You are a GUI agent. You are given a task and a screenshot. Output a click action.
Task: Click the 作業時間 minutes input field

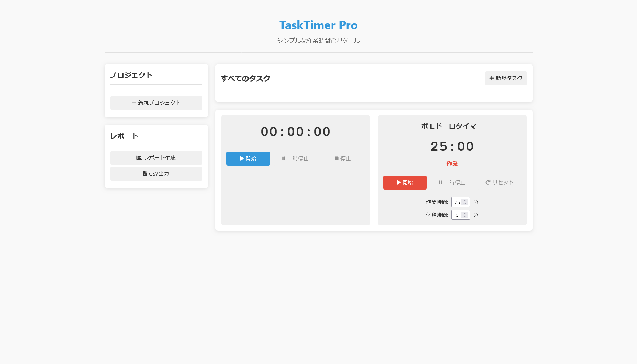tap(457, 202)
